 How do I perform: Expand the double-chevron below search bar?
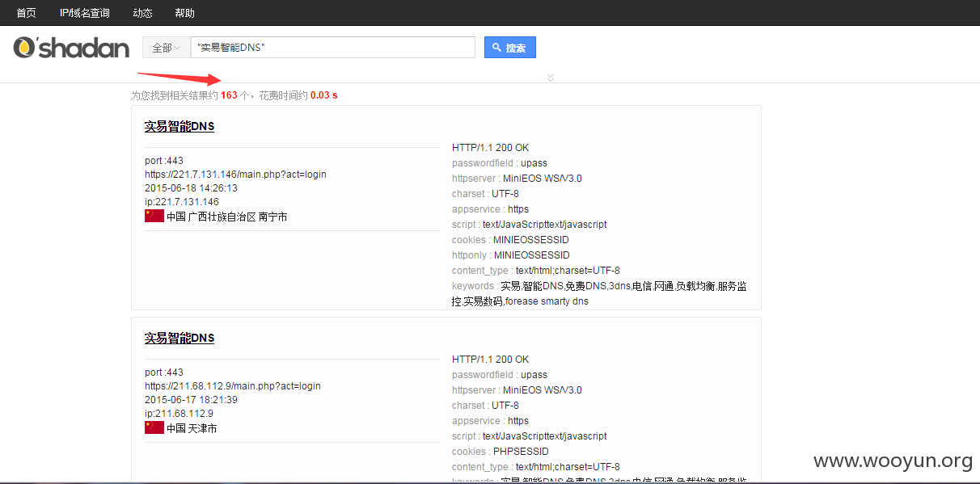(551, 78)
